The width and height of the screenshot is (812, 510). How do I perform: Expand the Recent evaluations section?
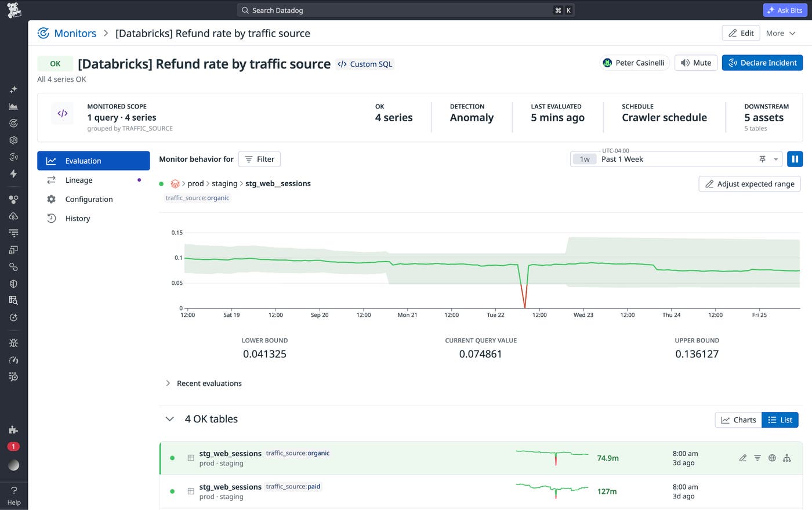tap(203, 384)
